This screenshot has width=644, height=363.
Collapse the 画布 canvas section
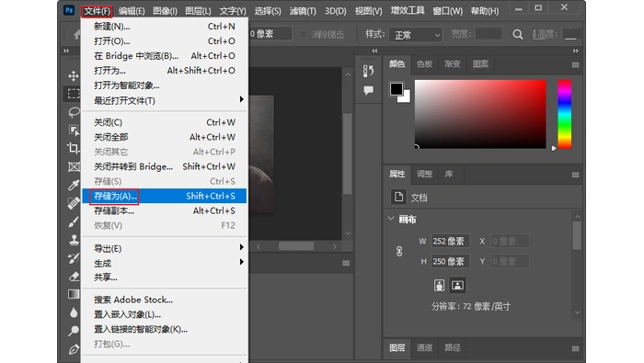coord(391,219)
